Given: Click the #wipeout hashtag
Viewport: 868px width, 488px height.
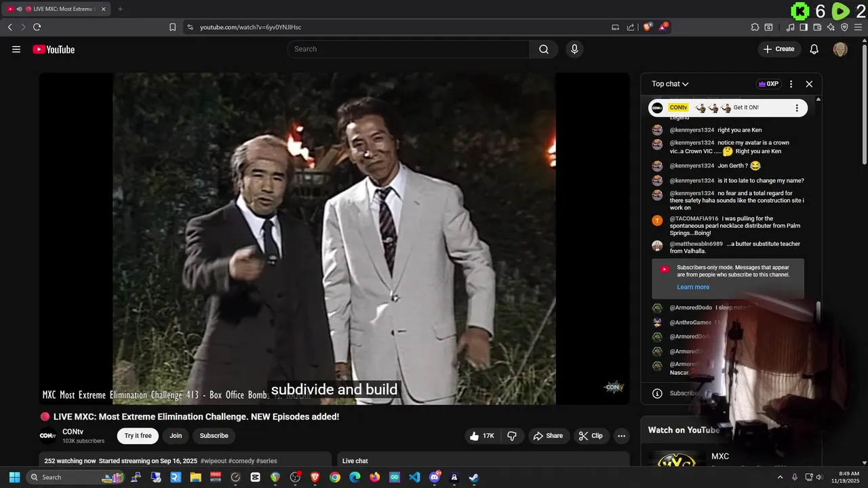Looking at the screenshot, I should pyautogui.click(x=213, y=461).
